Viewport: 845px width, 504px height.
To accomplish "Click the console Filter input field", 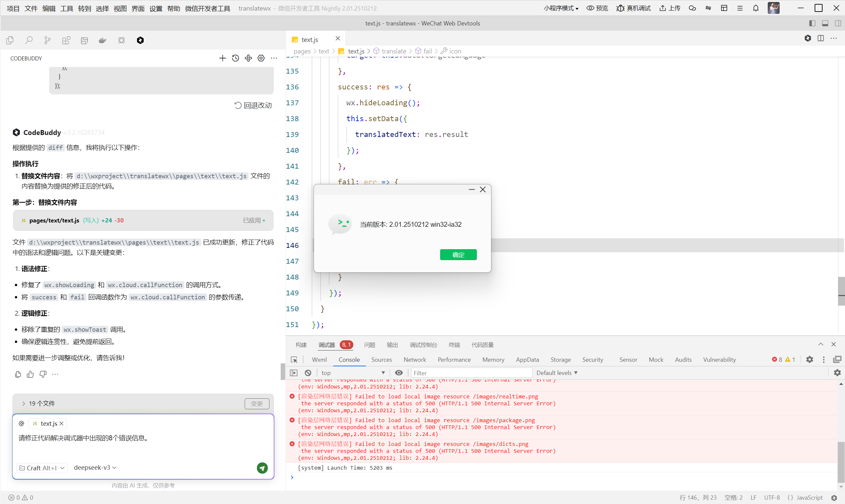I will [471, 373].
